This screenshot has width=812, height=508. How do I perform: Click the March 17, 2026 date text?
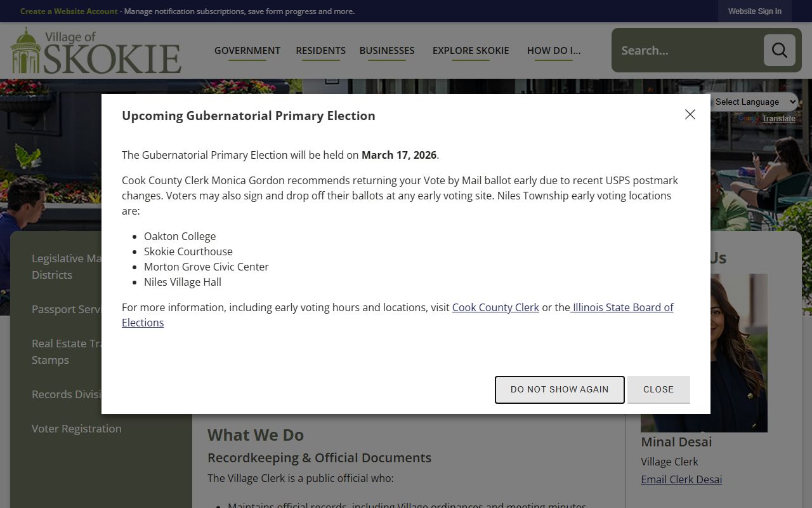coord(399,155)
